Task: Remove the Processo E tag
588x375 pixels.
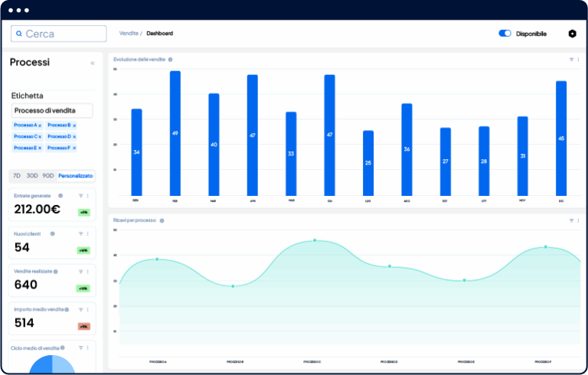Action: (x=40, y=148)
